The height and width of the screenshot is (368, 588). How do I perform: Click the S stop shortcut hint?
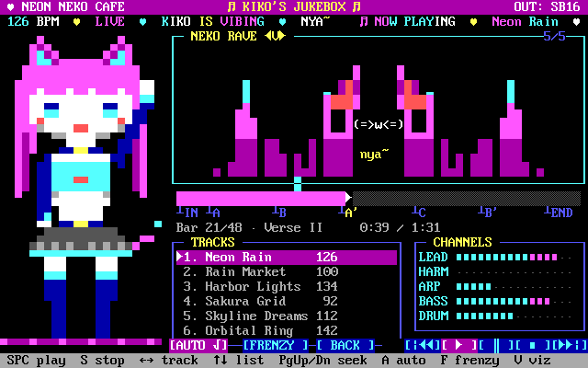(x=103, y=360)
